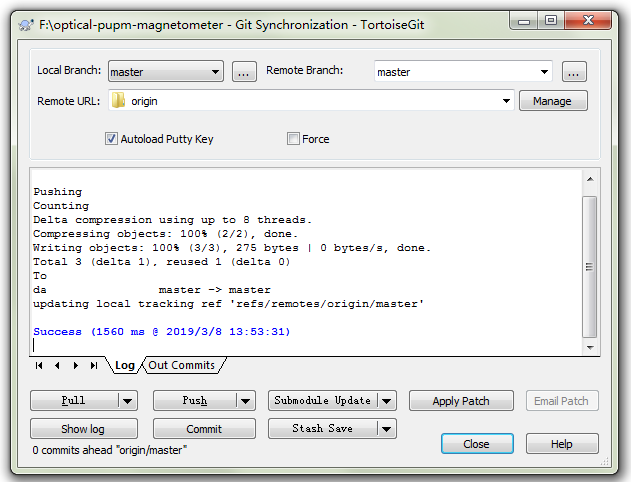Click the Show log button

(84, 429)
